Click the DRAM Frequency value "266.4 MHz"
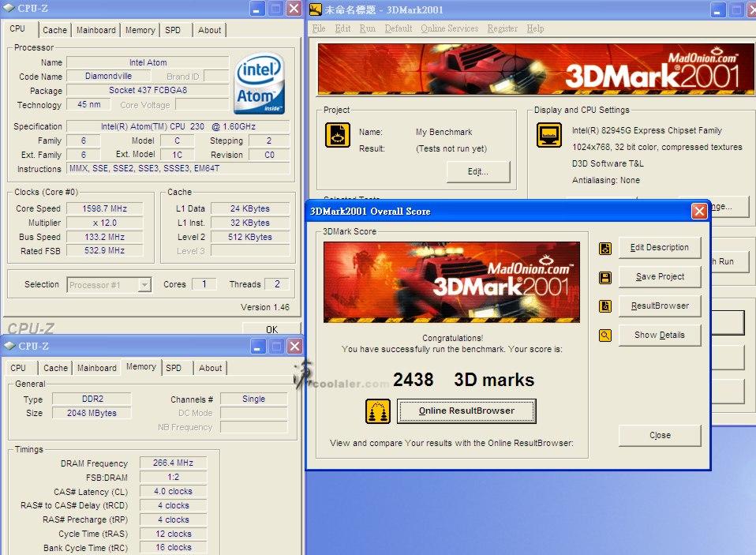Viewport: 756px width, 555px height. point(173,463)
